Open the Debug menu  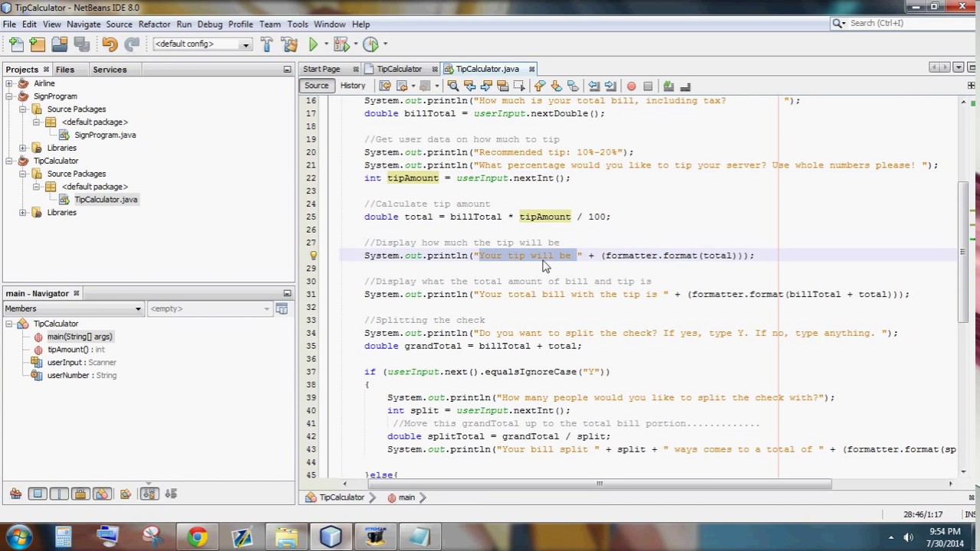pyautogui.click(x=210, y=24)
